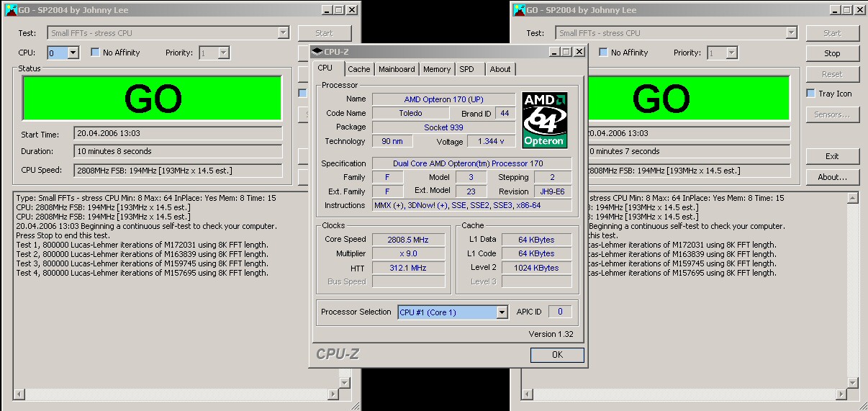The image size is (868, 411).
Task: Open Sensors... in right SP2004 window
Action: click(x=833, y=114)
